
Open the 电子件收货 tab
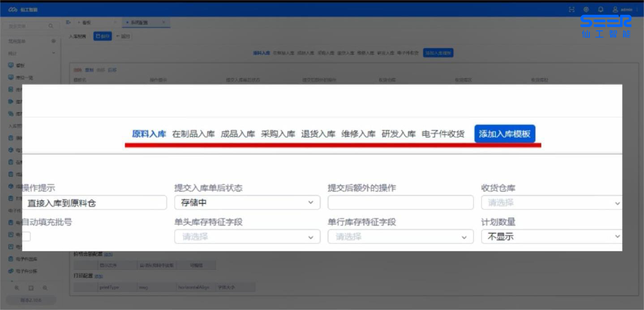(443, 134)
